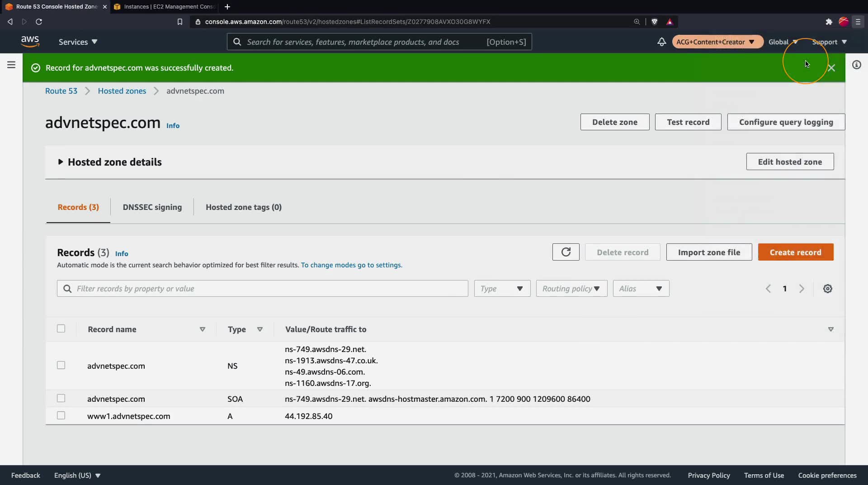Open the ACG+Content+Creator account menu
Image resolution: width=868 pixels, height=485 pixels.
tap(717, 42)
